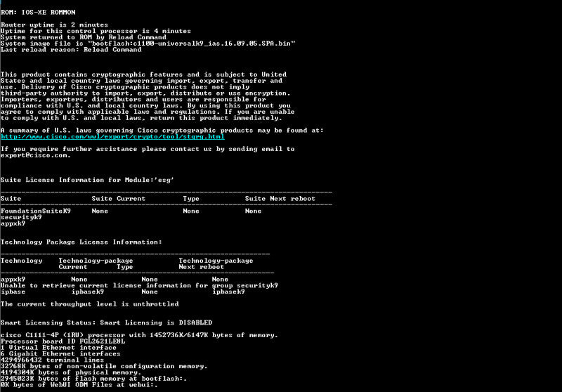Click the 'Suite License Information for Module' heading
The width and height of the screenshot is (562, 392).
[87, 180]
